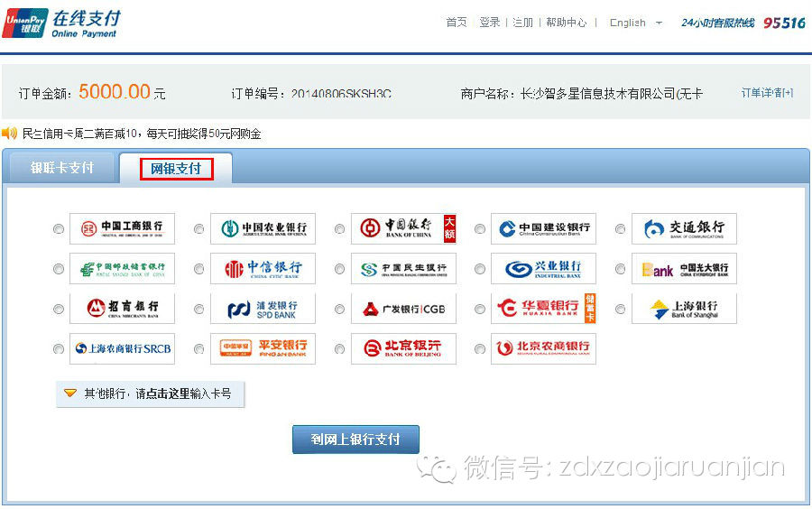The height and width of the screenshot is (509, 812).
Task: Click the 中国银行 Bank of China logo
Action: click(403, 228)
